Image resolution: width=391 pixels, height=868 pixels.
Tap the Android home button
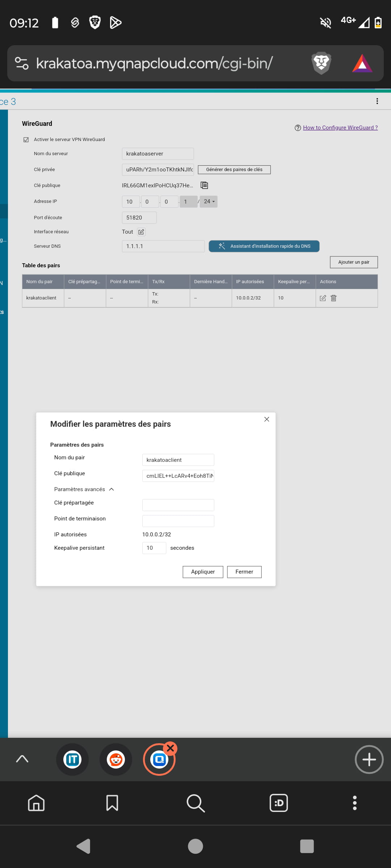click(195, 846)
